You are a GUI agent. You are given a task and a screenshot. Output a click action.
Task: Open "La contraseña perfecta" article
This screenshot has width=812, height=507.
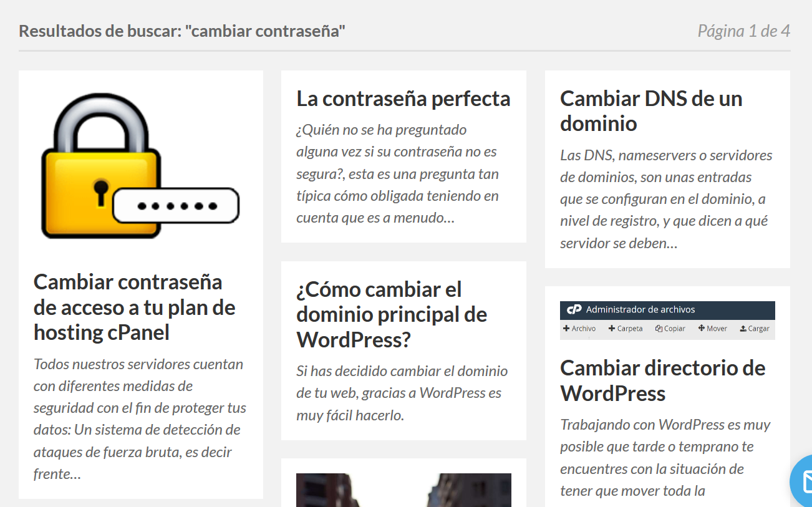pyautogui.click(x=404, y=99)
